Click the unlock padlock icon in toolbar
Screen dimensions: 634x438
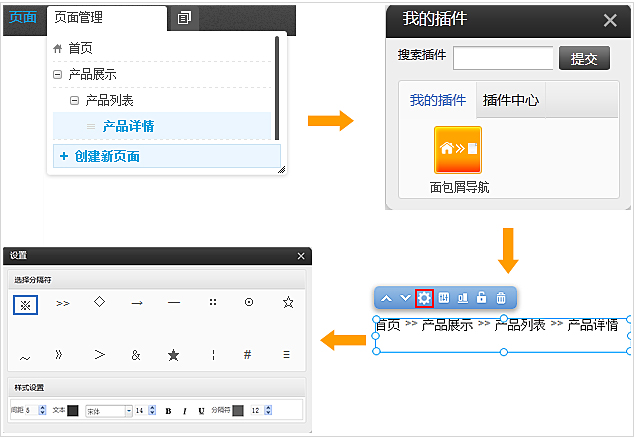click(x=481, y=298)
